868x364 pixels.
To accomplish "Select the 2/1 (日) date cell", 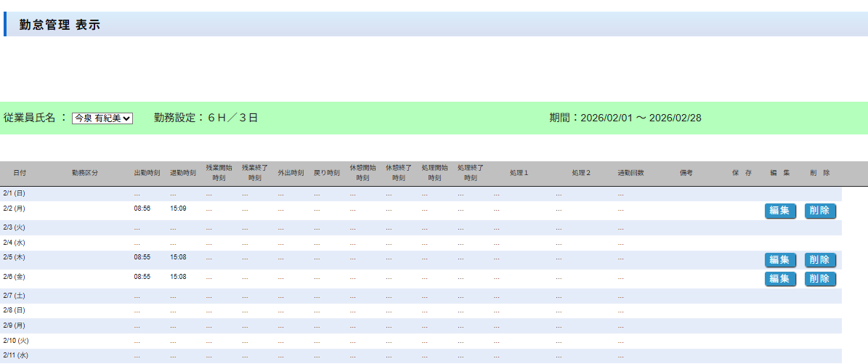I will click(x=14, y=194).
